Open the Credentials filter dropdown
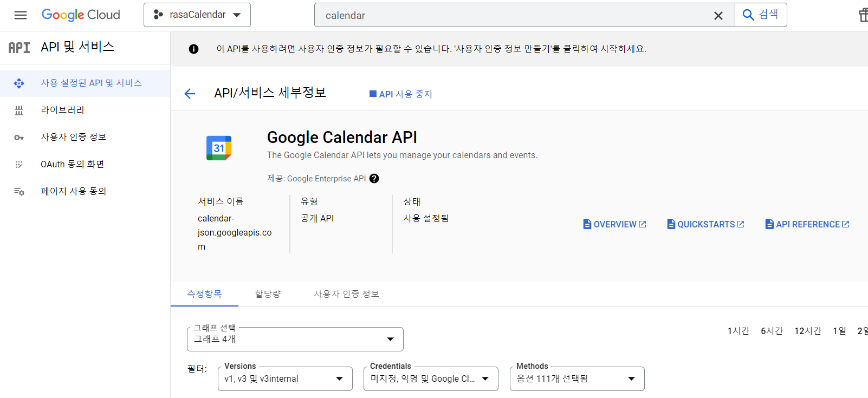The width and height of the screenshot is (868, 398). pos(431,379)
